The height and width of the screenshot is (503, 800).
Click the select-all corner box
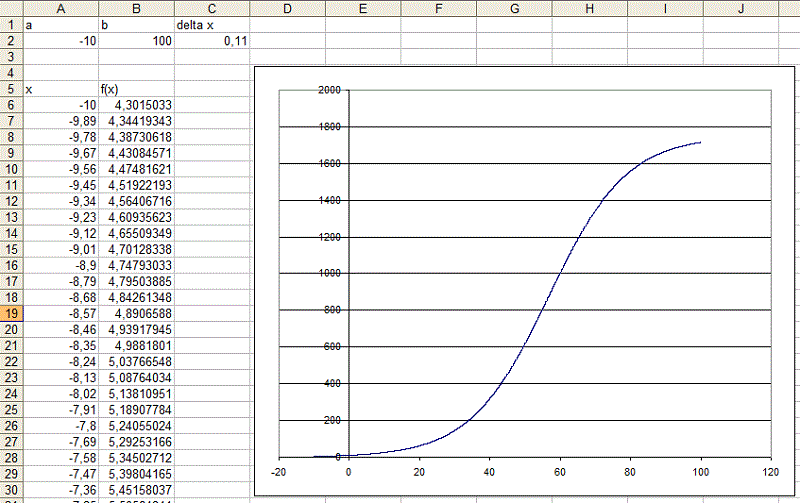pos(11,8)
